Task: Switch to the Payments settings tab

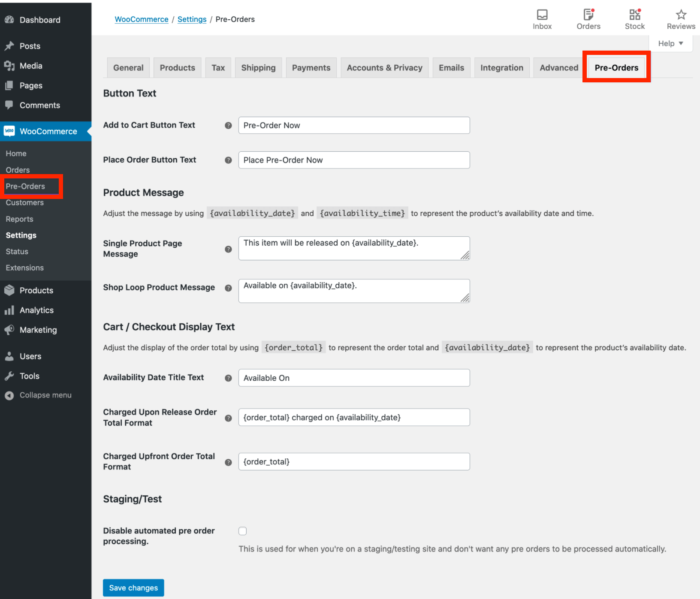Action: pos(311,68)
